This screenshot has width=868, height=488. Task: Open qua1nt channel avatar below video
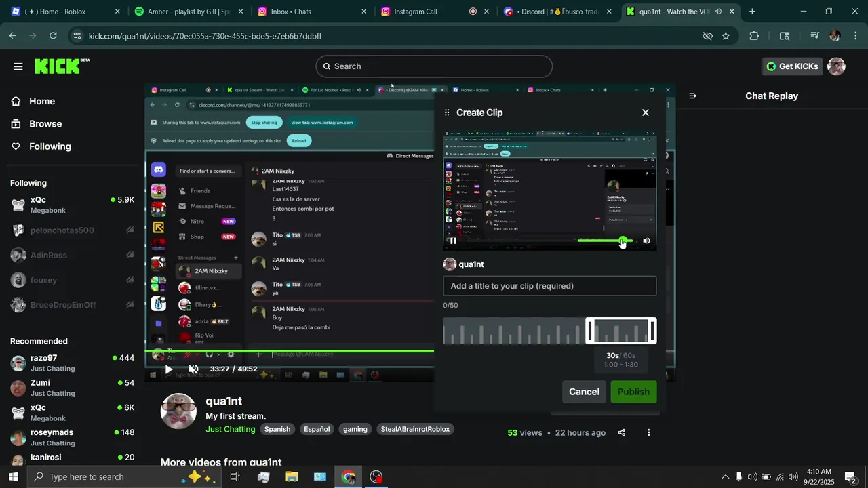(x=178, y=411)
